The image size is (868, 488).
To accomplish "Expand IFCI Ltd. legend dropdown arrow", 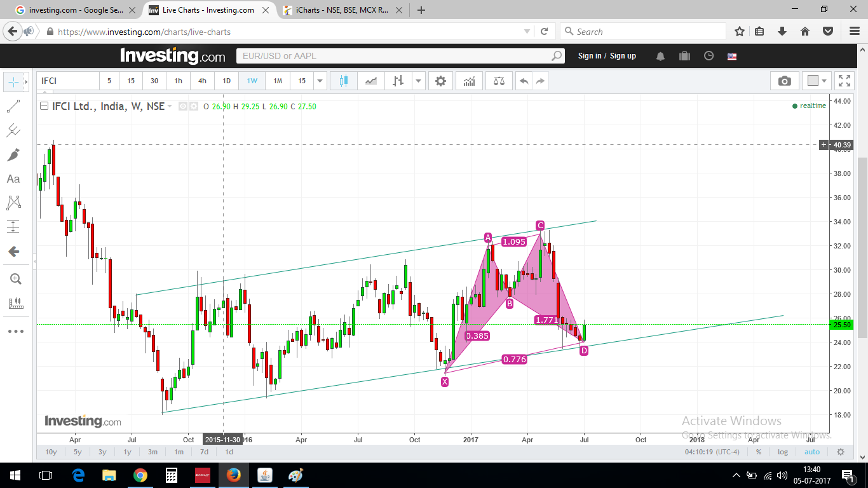I will pos(170,107).
